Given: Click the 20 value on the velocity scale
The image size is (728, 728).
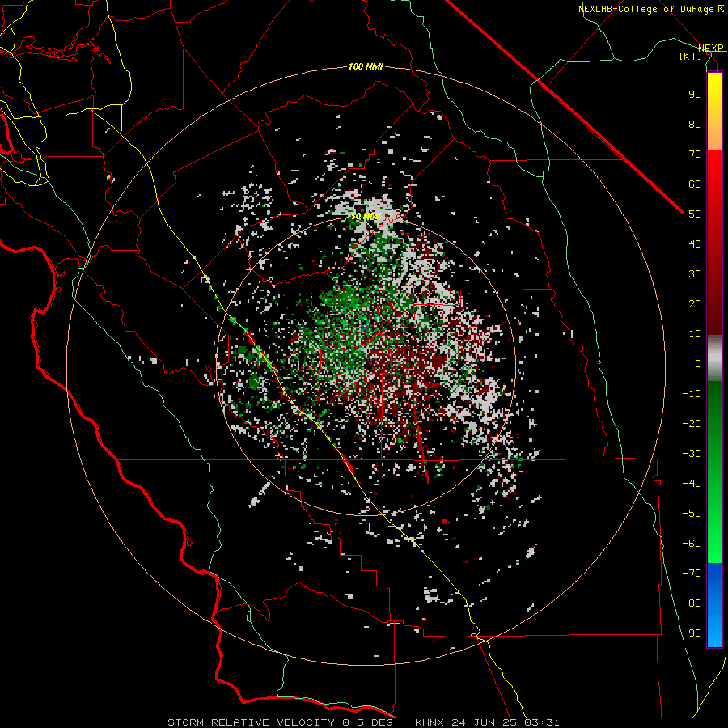Looking at the screenshot, I should (x=695, y=303).
